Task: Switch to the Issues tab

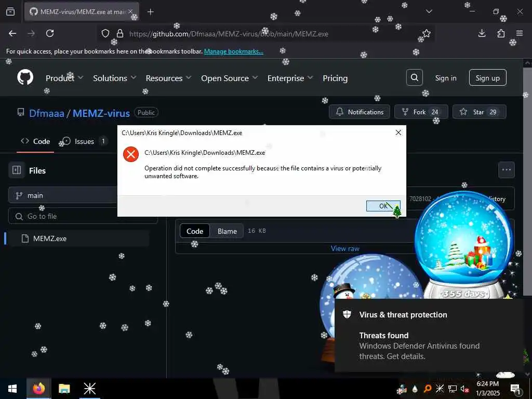Action: (x=85, y=141)
